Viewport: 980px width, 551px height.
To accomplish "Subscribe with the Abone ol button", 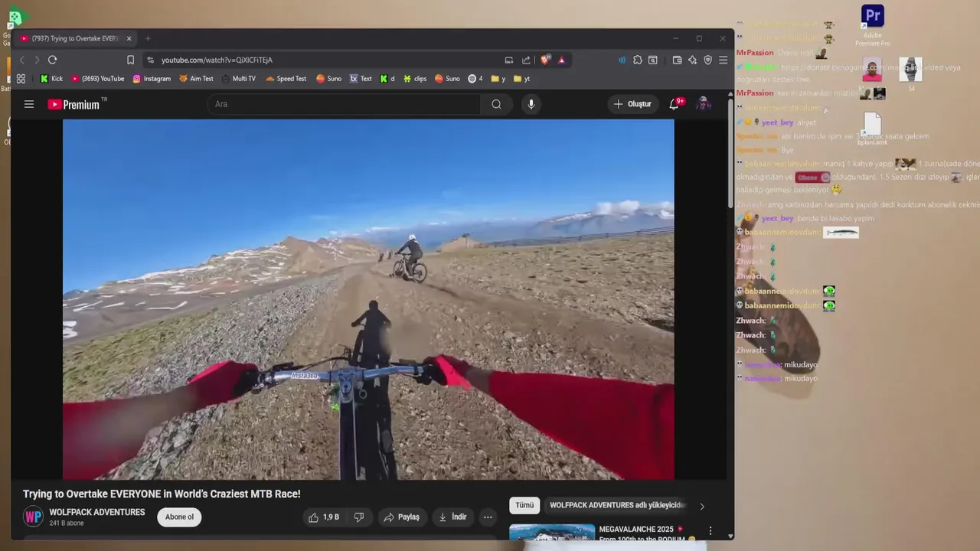I will [x=179, y=517].
